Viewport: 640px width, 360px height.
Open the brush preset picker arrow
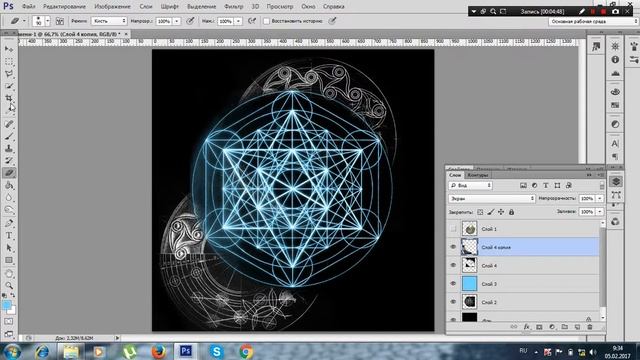47,21
